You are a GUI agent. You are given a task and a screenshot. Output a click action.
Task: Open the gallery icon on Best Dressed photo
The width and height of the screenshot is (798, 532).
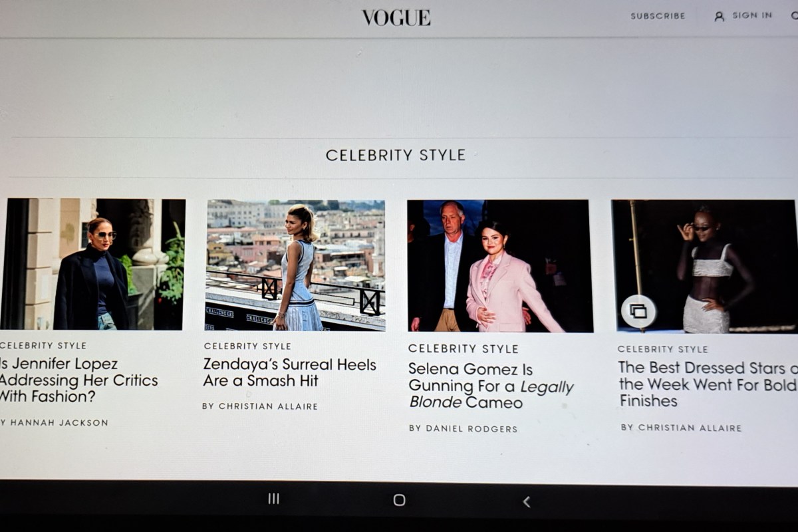pos(638,311)
